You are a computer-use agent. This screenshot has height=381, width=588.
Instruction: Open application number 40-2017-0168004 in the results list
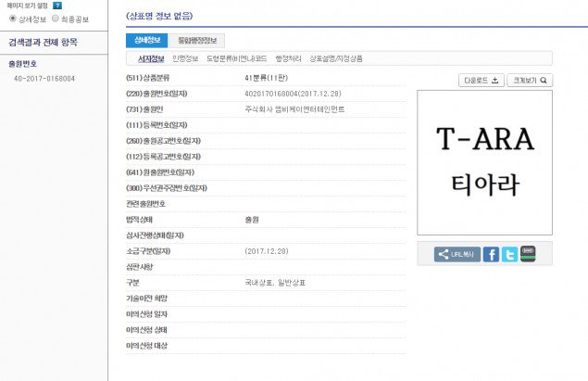pos(44,79)
